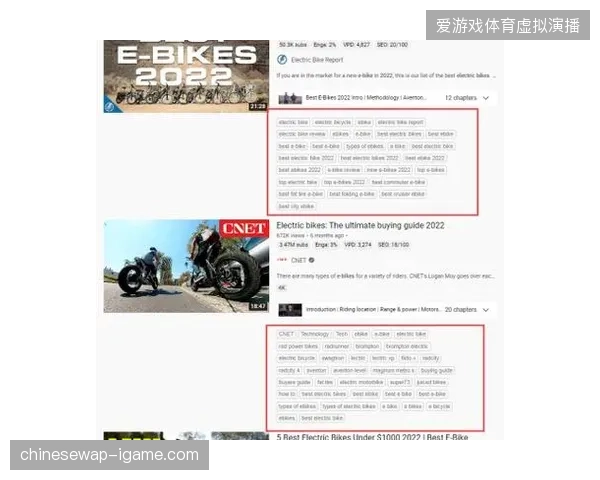Visit the Electric Bike Report channel name

317,60
